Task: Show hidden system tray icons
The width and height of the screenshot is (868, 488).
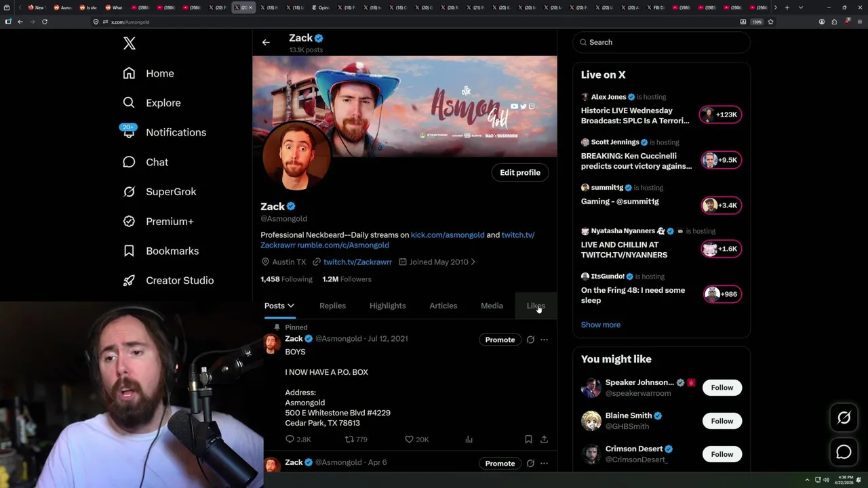Action: [x=807, y=480]
